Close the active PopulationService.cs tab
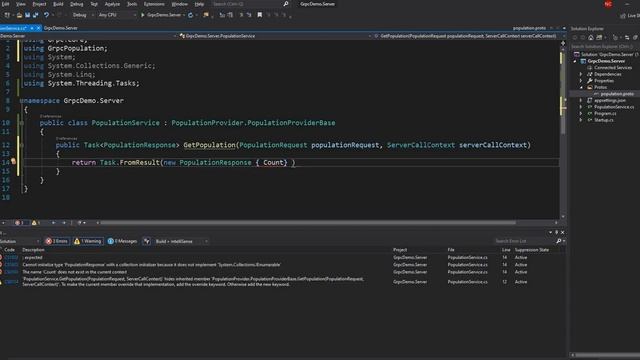This screenshot has width=640, height=360. (38, 28)
